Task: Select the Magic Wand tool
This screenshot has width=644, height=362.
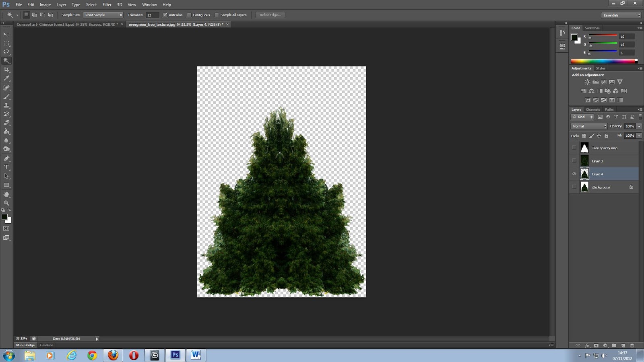Action: [x=6, y=60]
